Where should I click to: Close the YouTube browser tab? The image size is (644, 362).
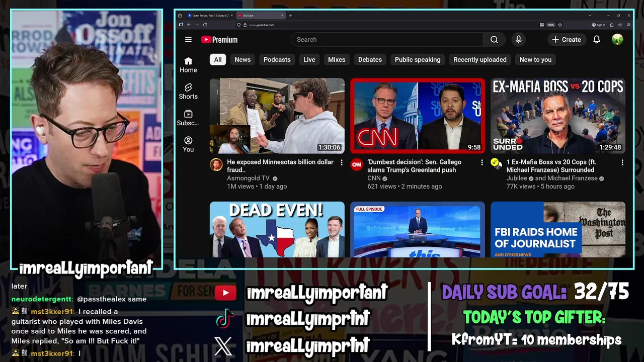(282, 16)
